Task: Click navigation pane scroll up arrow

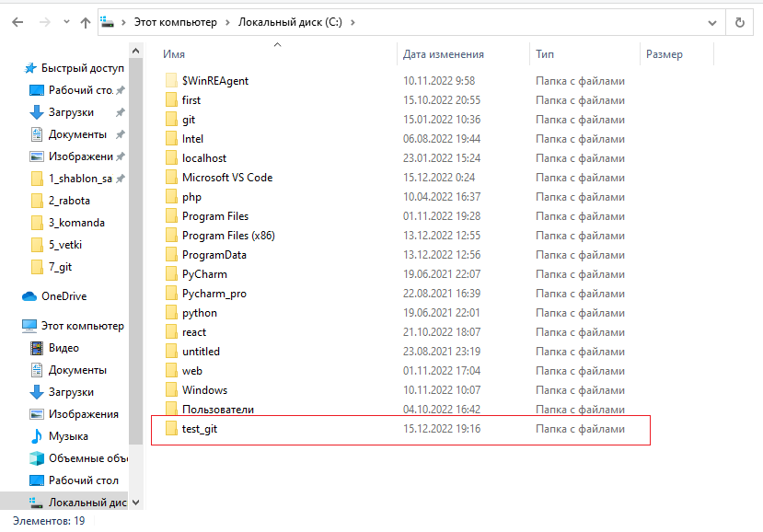Action: tap(136, 52)
